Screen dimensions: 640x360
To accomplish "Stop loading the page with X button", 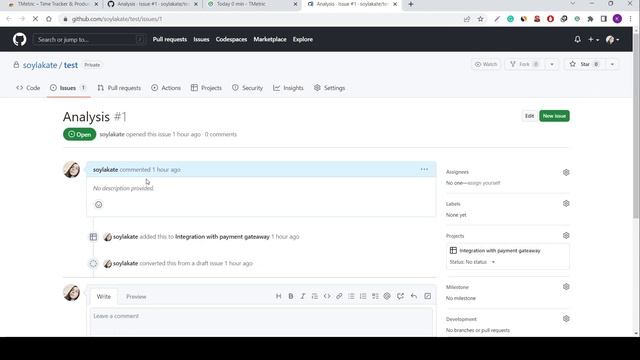I will (35, 19).
